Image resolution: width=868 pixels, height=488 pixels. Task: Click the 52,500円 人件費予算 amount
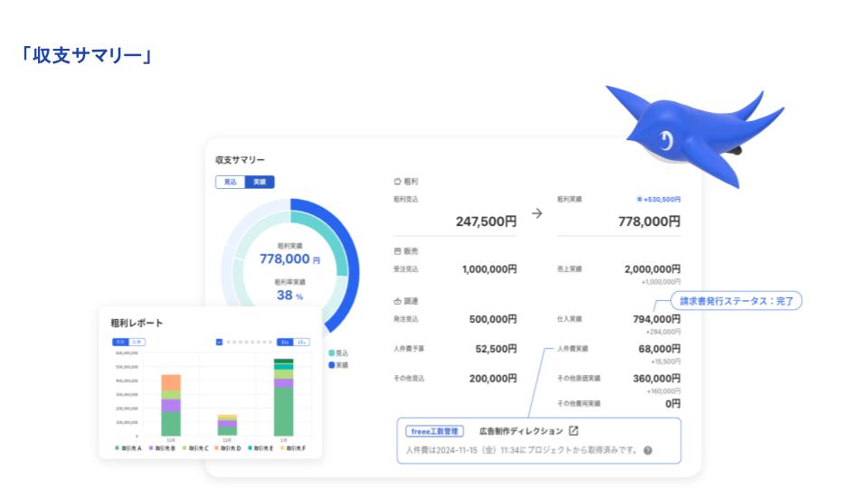496,349
